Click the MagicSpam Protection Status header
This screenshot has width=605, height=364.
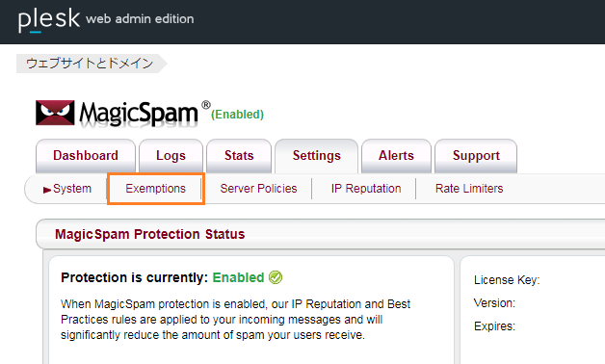tap(149, 234)
